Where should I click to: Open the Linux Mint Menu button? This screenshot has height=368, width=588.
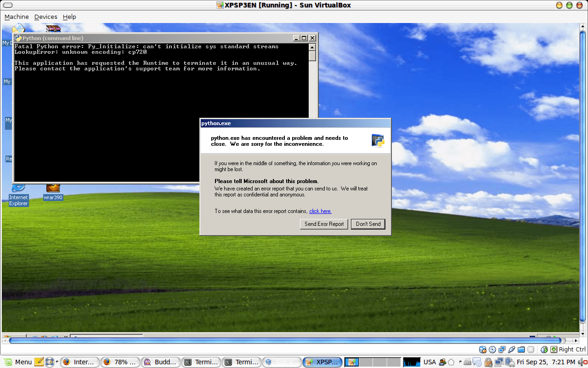coord(17,362)
